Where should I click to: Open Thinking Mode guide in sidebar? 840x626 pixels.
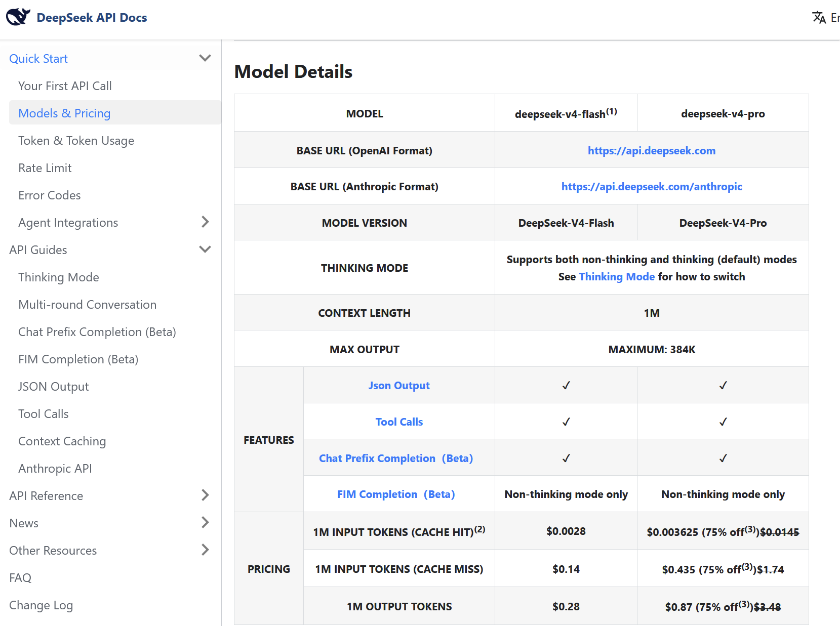[58, 277]
